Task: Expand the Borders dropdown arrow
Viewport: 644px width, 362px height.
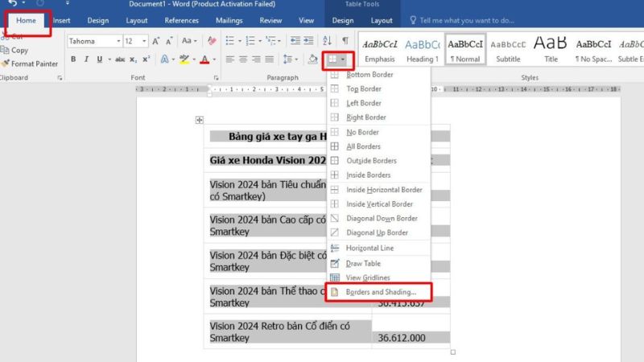Action: click(x=344, y=59)
